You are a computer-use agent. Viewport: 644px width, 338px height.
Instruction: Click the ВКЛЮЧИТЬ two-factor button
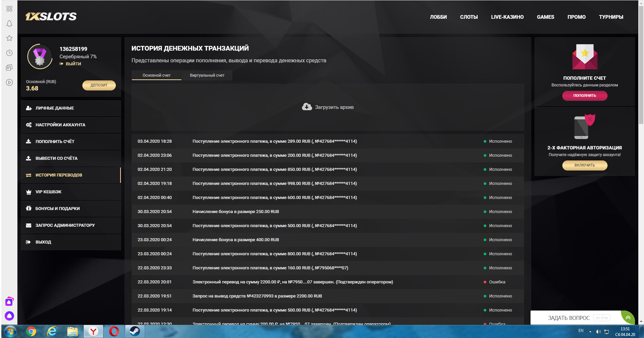coord(585,165)
